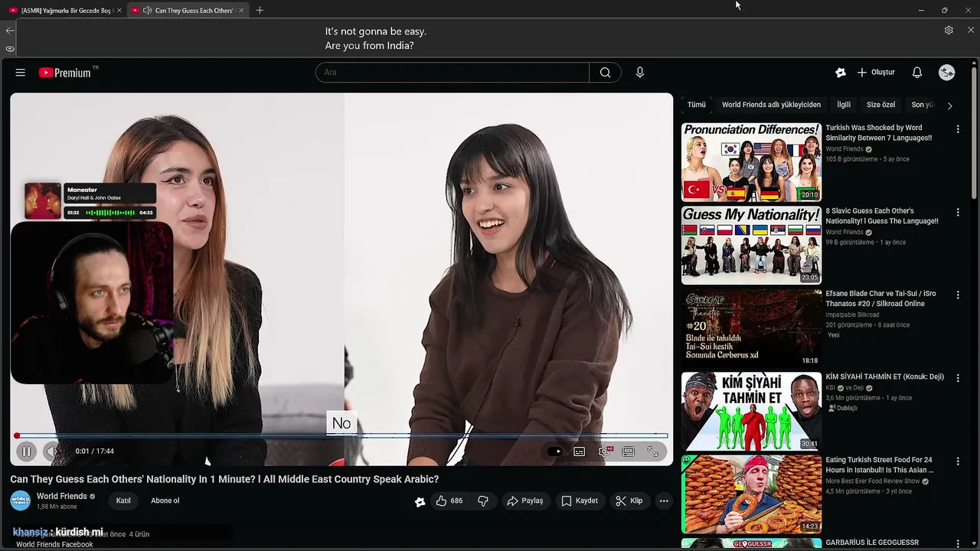Join the channel via Katıl
The height and width of the screenshot is (551, 980).
click(123, 501)
